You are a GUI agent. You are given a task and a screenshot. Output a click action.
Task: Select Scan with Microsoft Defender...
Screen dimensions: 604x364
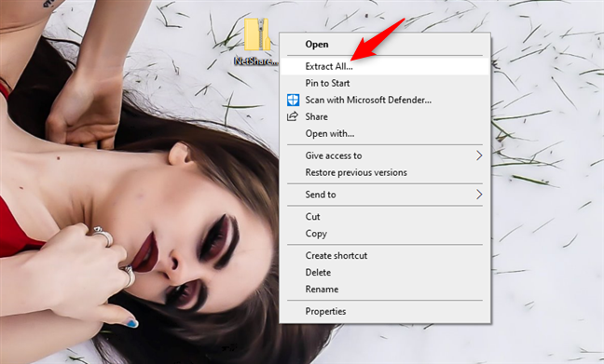385,100
